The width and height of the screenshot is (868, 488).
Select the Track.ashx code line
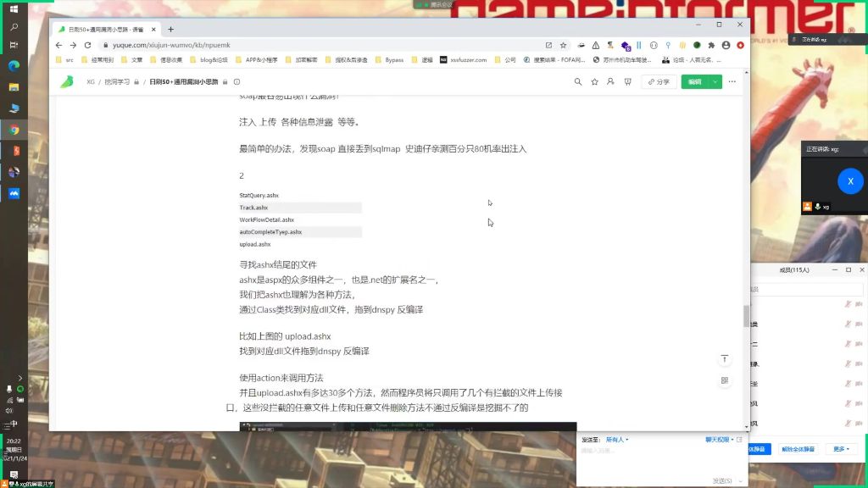300,208
